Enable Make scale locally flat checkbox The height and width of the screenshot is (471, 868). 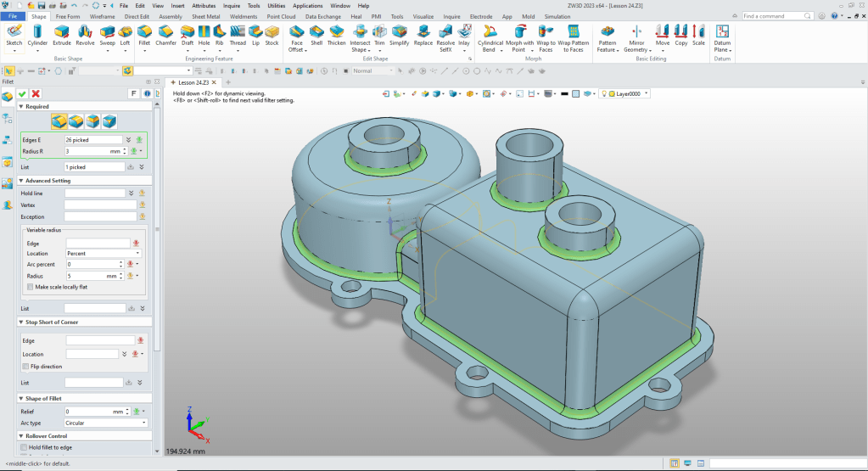click(31, 287)
